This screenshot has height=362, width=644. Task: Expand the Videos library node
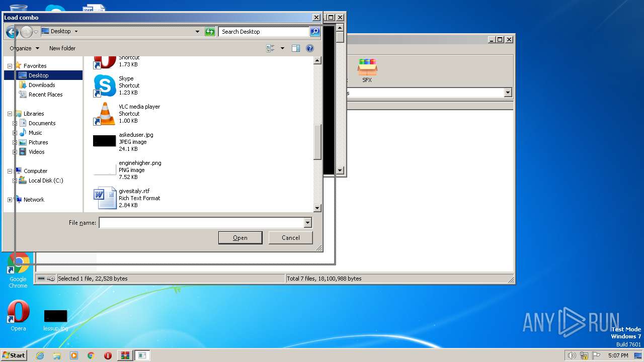tap(15, 152)
